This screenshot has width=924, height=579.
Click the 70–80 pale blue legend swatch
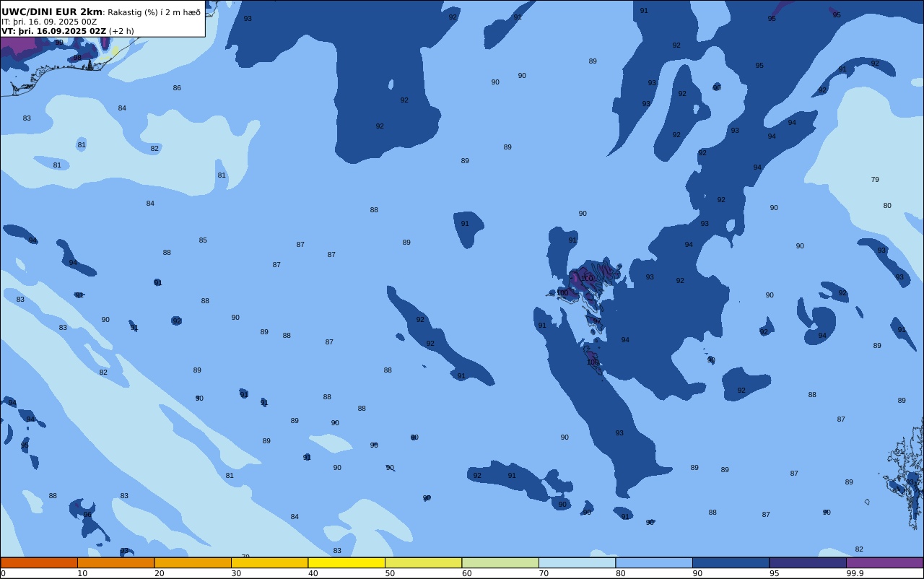(x=577, y=562)
